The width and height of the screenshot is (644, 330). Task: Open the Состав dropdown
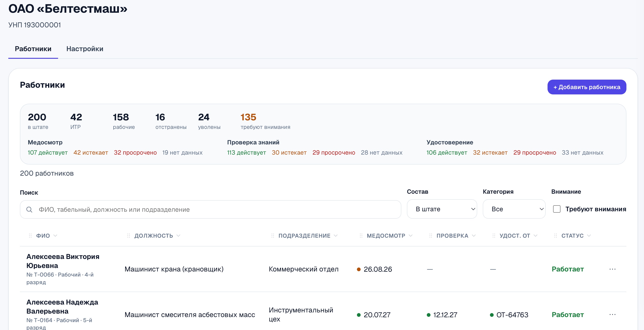click(442, 209)
